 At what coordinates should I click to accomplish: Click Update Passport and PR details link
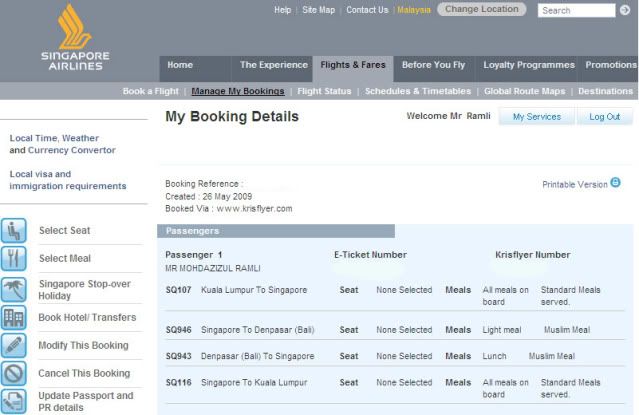pyautogui.click(x=86, y=402)
